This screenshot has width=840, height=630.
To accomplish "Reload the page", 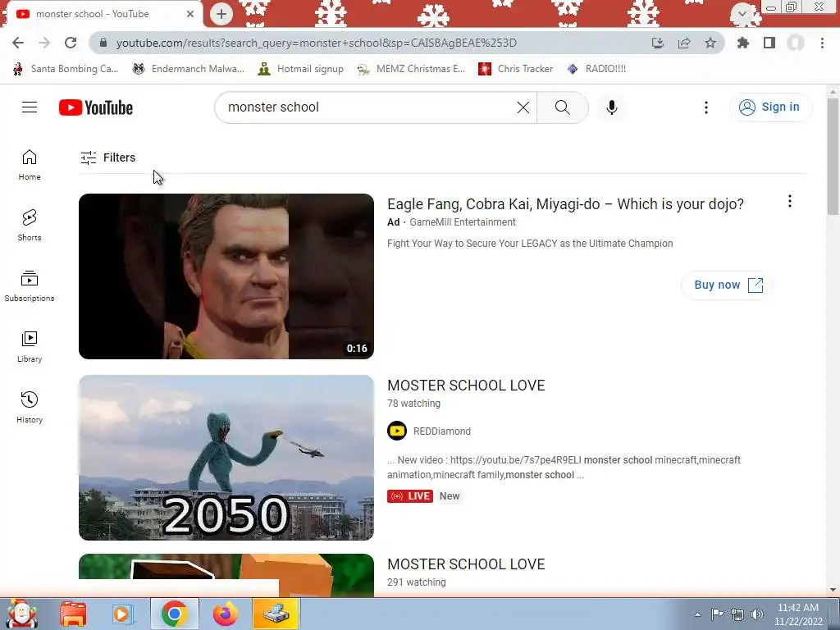I will click(71, 43).
